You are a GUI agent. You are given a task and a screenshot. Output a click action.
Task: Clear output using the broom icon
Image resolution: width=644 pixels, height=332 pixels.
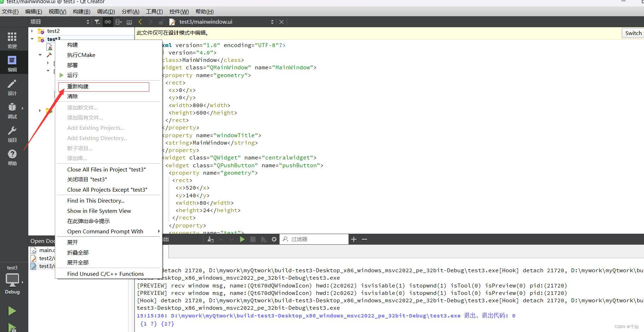tap(211, 239)
